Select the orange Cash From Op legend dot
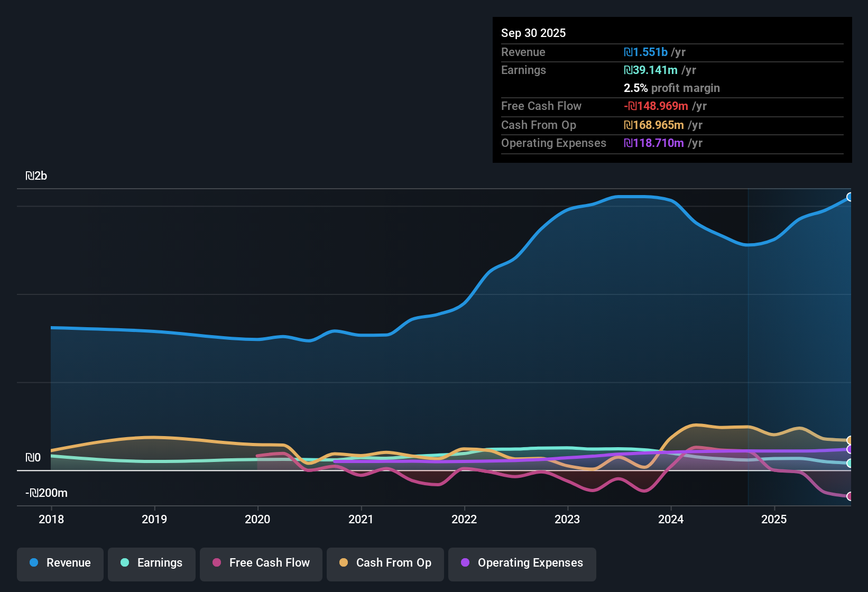 pyautogui.click(x=344, y=563)
